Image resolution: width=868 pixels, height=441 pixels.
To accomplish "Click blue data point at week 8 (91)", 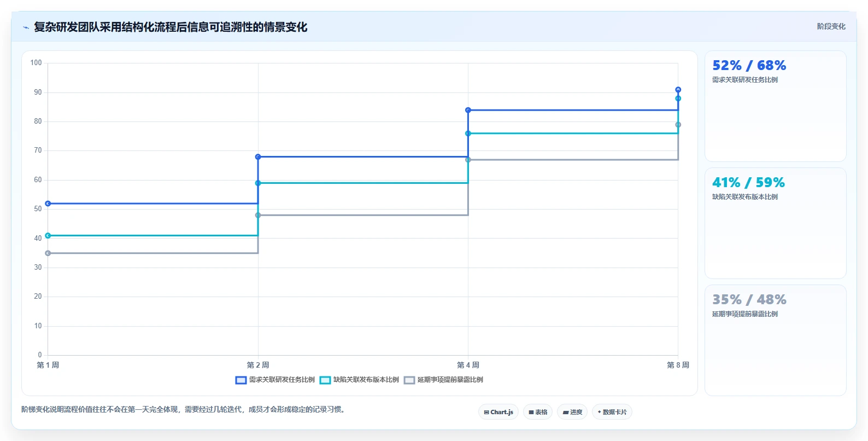I will pos(678,90).
